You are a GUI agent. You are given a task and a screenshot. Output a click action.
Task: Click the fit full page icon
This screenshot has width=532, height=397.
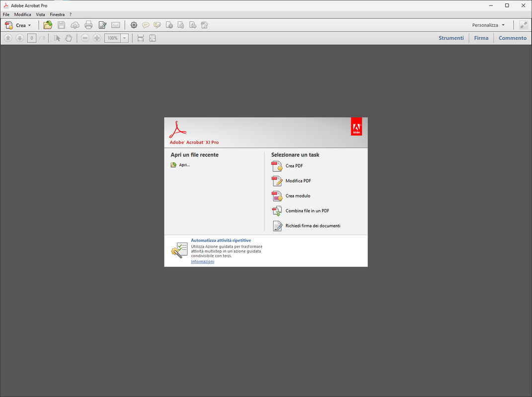pyautogui.click(x=152, y=38)
